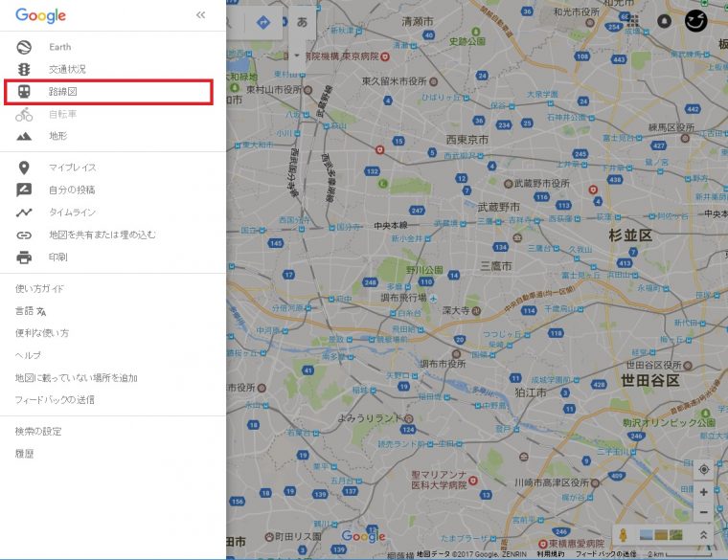Choose 自転車 bicycling layer
The height and width of the screenshot is (560, 728).
pos(113,114)
